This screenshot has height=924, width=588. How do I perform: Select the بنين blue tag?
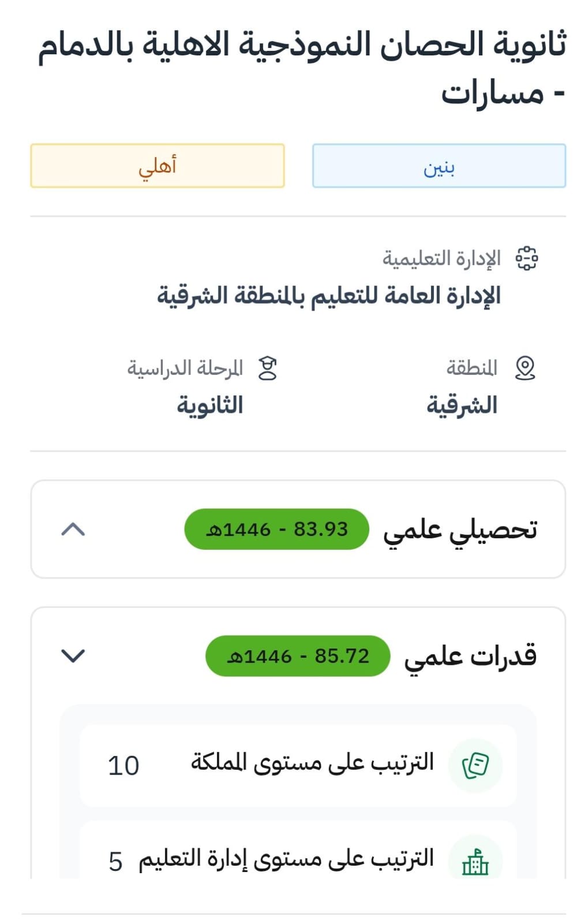click(439, 166)
